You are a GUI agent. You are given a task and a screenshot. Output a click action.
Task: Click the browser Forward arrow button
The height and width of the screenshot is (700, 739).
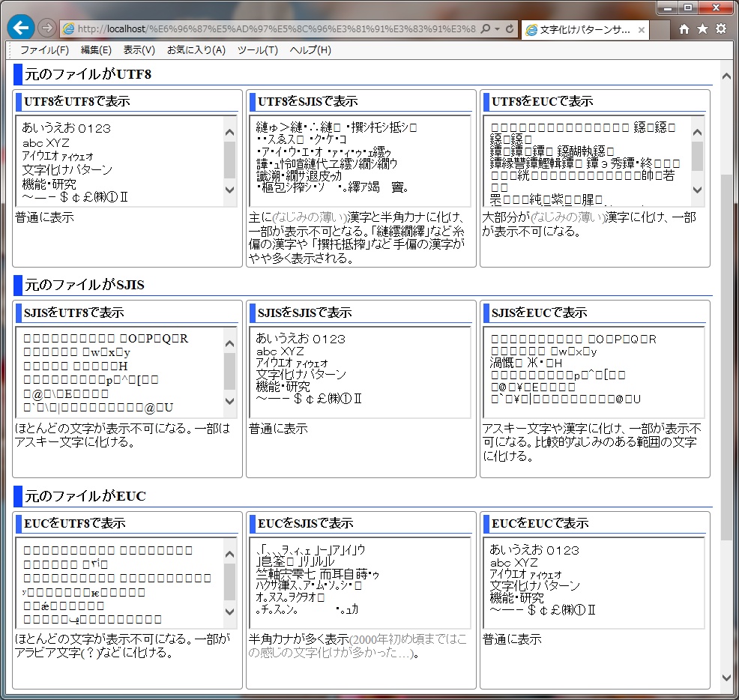click(46, 28)
